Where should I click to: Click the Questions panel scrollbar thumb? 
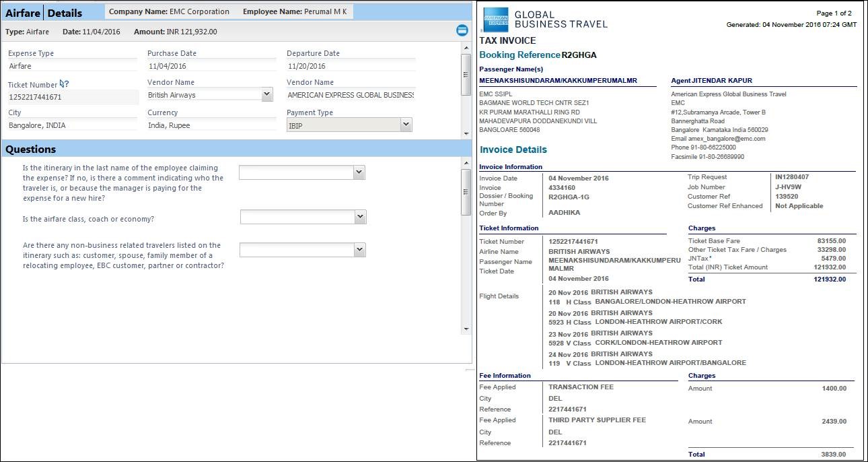466,192
